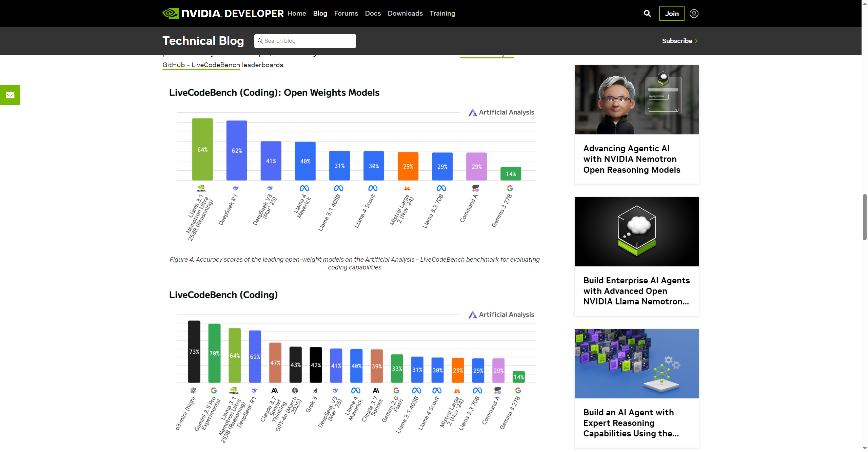Open the Build Enterprise AI Agents article title

coord(636,291)
